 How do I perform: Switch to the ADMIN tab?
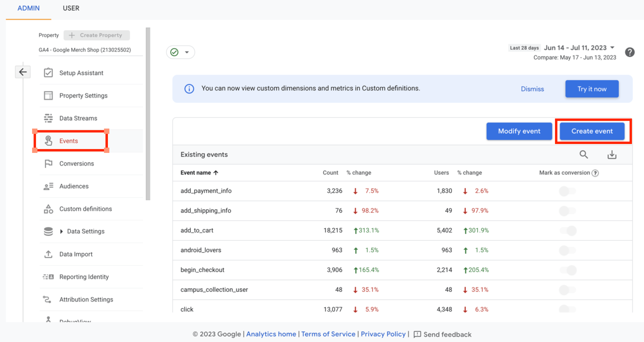click(28, 8)
